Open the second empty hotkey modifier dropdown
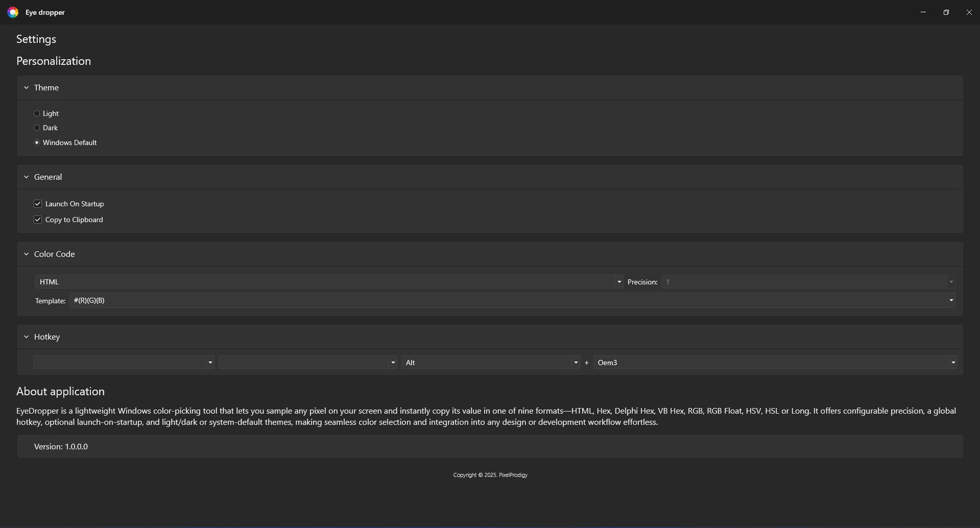This screenshot has height=528, width=980. (x=308, y=363)
